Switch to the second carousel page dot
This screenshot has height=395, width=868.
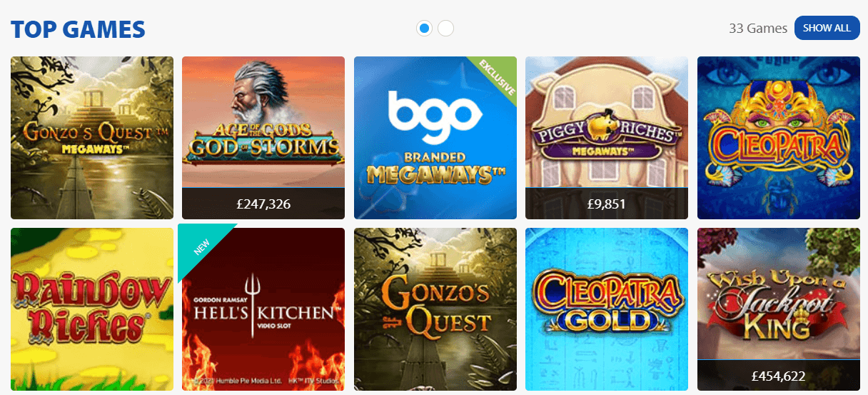click(445, 29)
